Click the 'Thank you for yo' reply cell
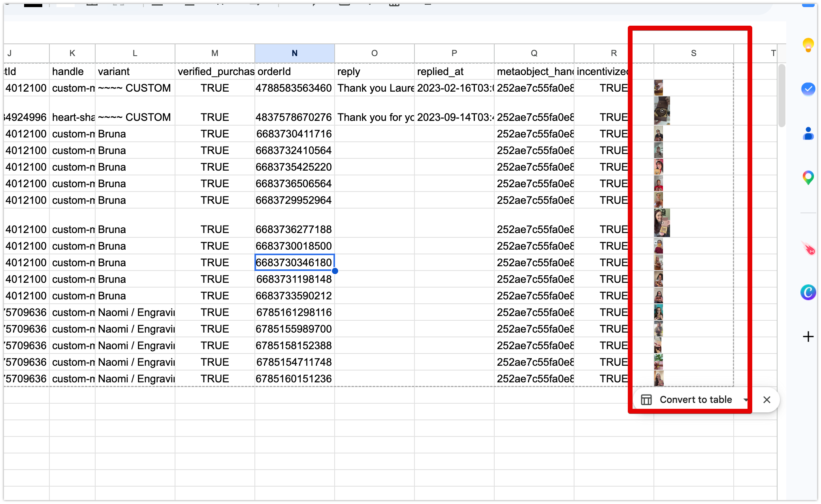The height and width of the screenshot is (504, 821). point(374,111)
